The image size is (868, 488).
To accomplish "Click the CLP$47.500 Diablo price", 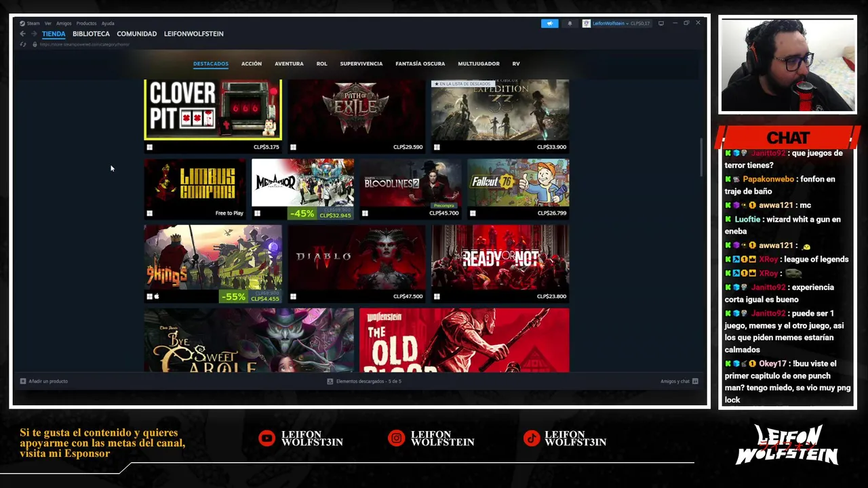I will 408,296.
